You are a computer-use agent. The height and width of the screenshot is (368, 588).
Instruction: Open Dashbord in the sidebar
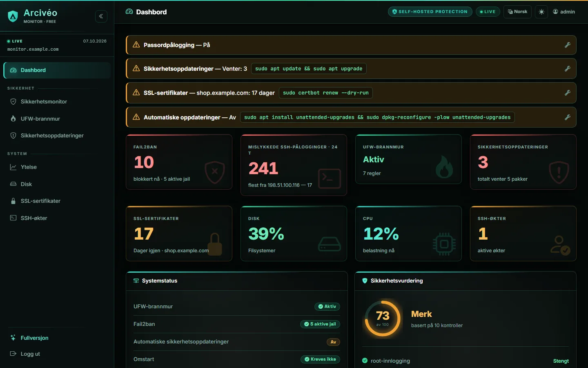coord(57,70)
